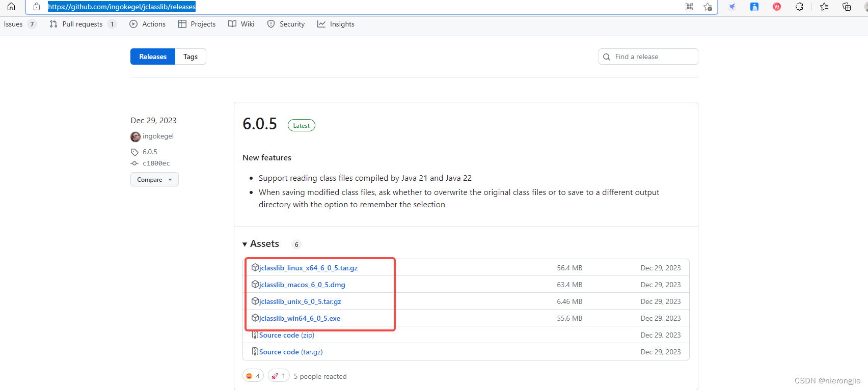
Task: Open the browser extensions puzzle icon
Action: pyautogui.click(x=800, y=7)
